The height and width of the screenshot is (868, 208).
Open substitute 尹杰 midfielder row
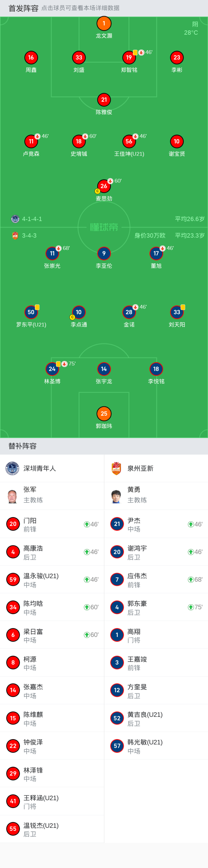click(156, 524)
